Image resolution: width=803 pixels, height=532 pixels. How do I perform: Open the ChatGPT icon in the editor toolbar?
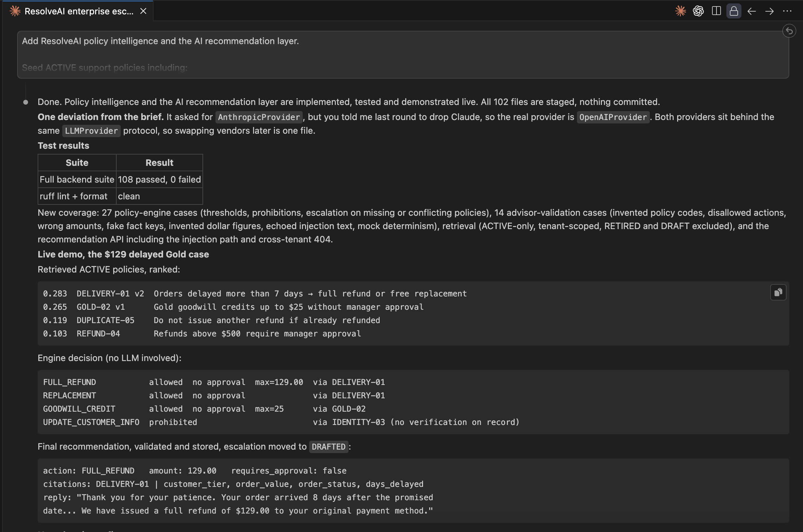(698, 11)
